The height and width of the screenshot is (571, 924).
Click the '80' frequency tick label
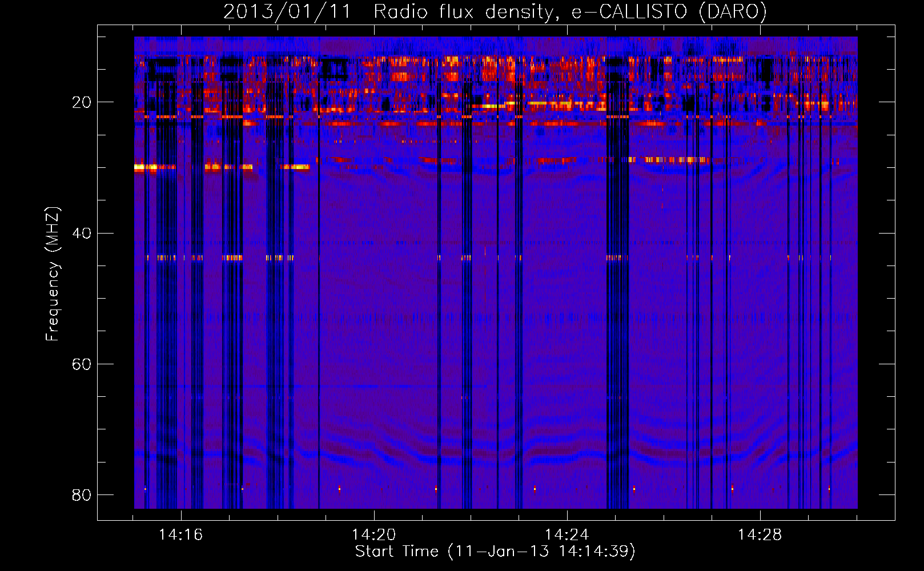tap(82, 494)
